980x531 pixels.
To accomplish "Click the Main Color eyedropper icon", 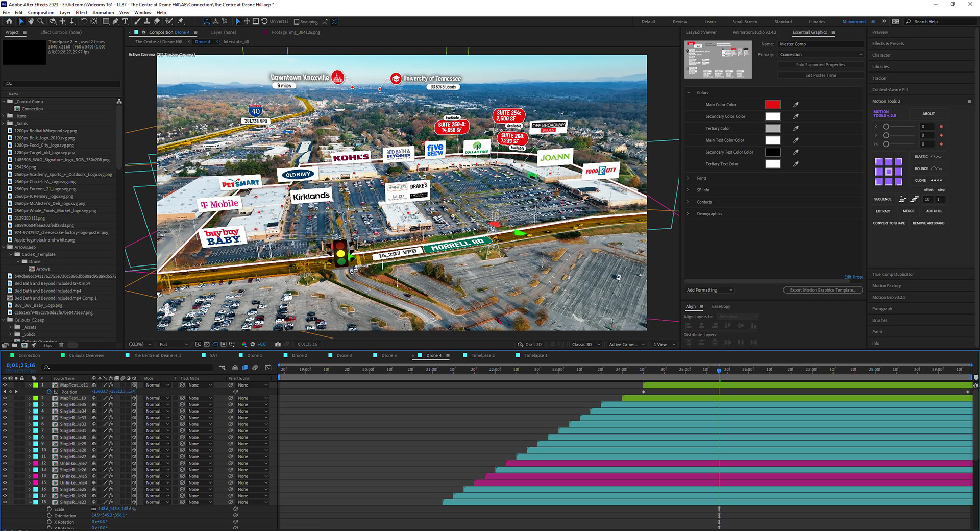I will point(796,105).
